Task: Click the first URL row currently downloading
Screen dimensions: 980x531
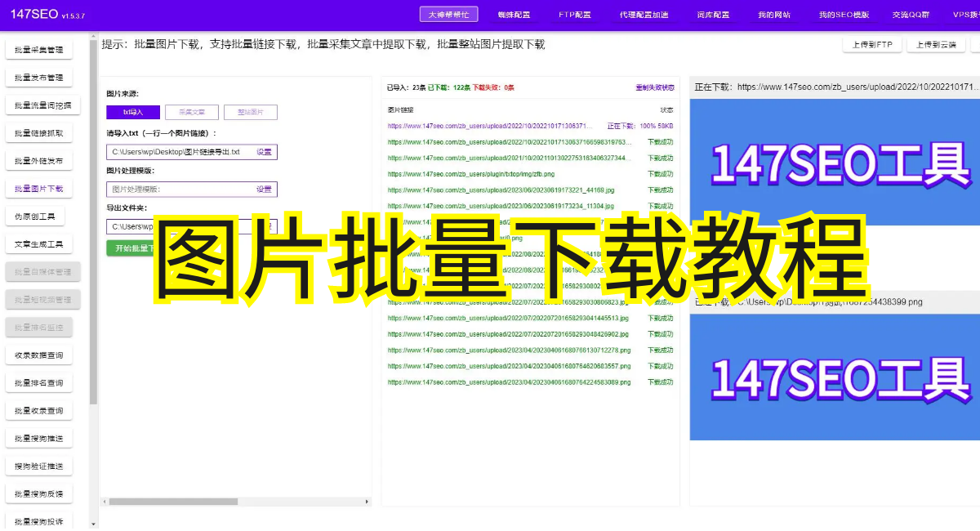Action: 530,126
